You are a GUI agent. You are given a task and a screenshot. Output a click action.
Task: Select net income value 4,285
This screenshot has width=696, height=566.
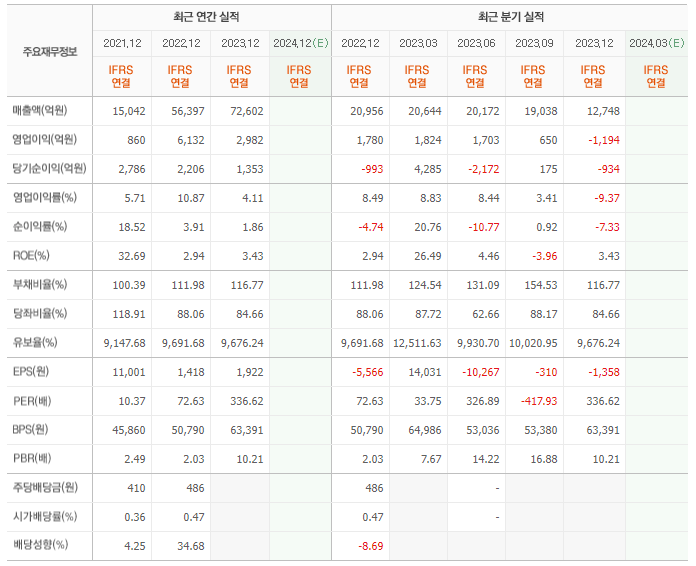(428, 169)
